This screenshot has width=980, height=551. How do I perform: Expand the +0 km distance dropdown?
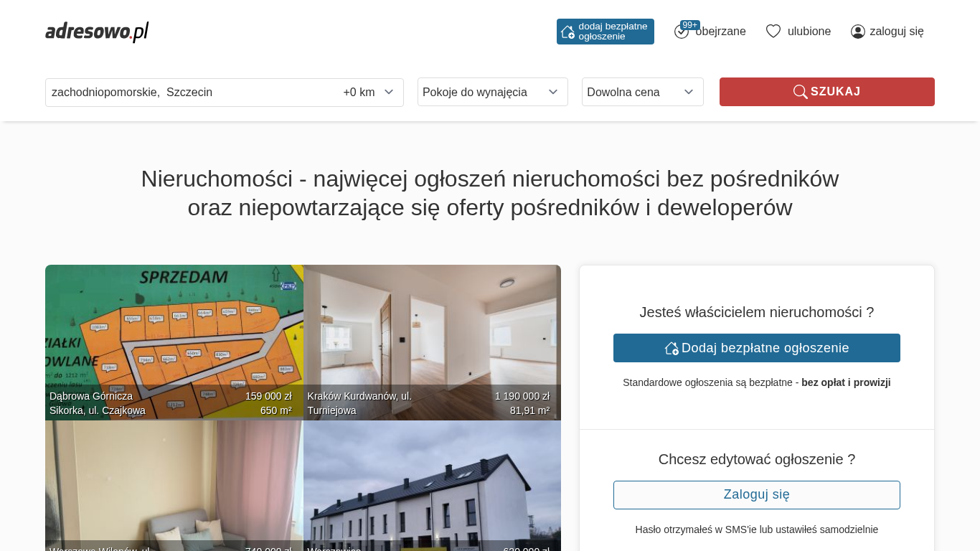point(369,93)
